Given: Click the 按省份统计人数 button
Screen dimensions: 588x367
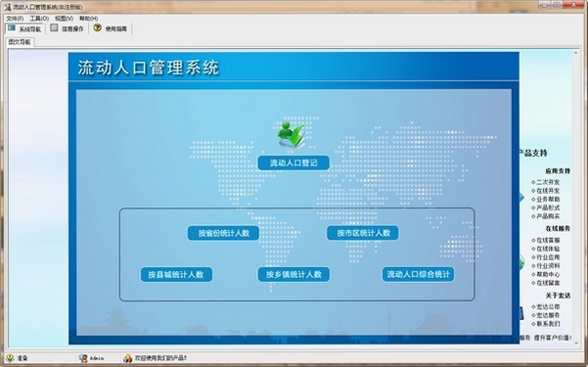Looking at the screenshot, I should (x=223, y=233).
